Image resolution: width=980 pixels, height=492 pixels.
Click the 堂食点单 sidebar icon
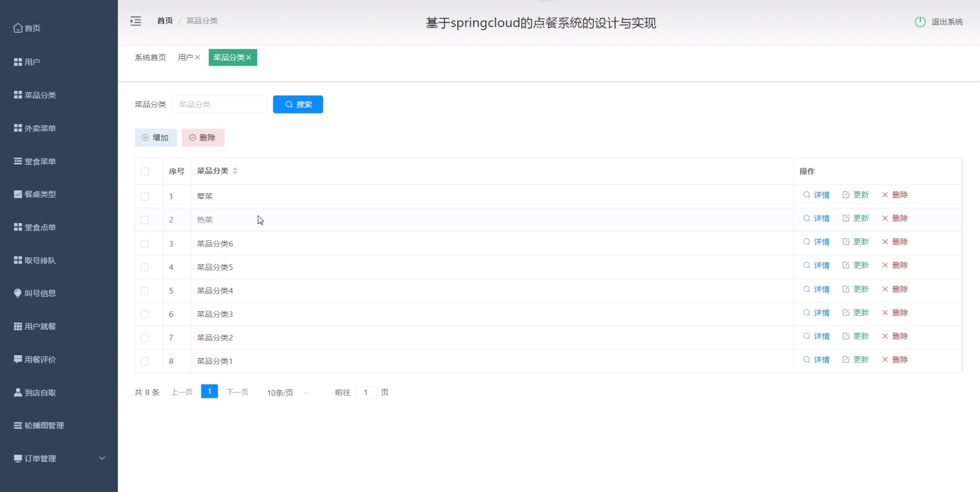(x=18, y=227)
